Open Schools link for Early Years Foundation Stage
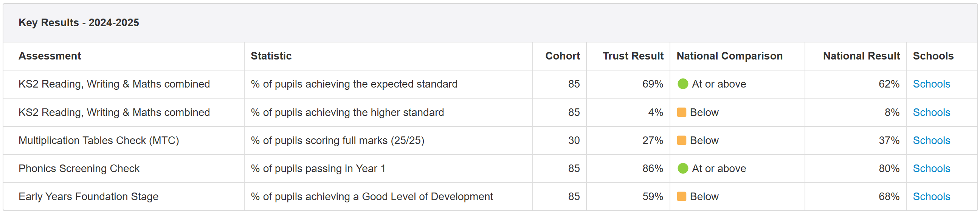 (x=931, y=196)
